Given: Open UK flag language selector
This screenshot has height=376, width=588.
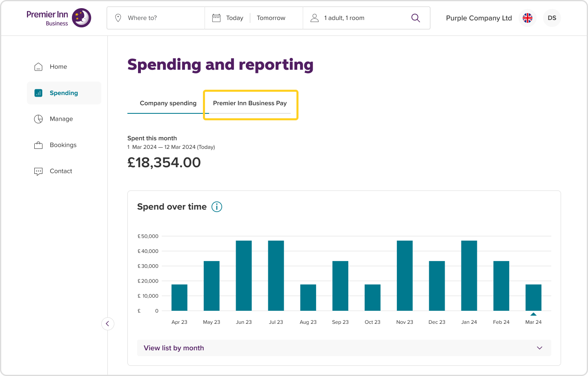Looking at the screenshot, I should [x=528, y=18].
